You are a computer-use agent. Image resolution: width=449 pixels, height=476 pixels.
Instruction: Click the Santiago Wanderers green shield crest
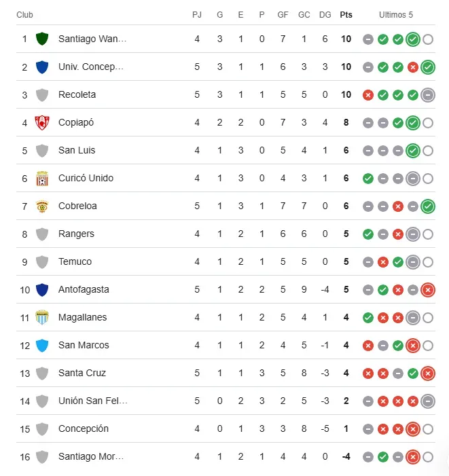[x=42, y=39]
